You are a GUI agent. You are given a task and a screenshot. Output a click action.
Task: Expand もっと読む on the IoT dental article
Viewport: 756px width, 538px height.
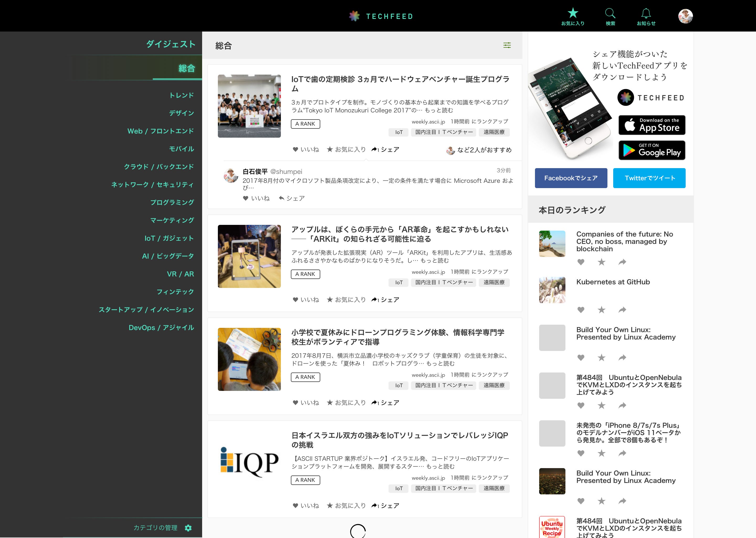tap(439, 110)
